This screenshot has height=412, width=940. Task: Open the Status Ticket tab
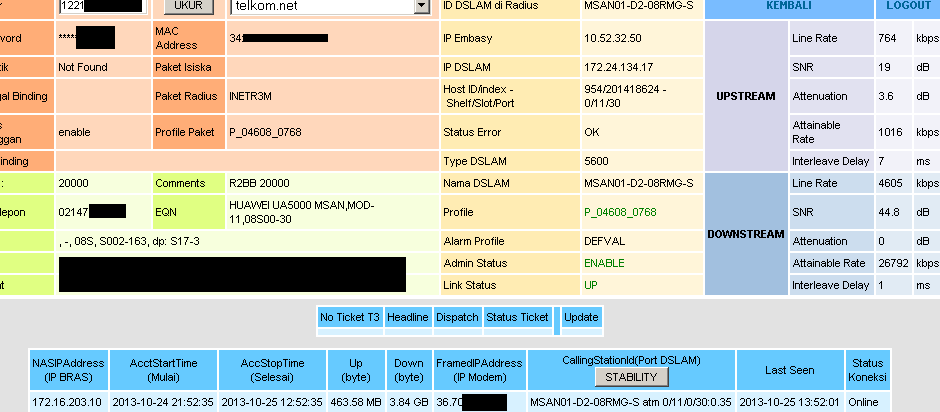click(517, 317)
